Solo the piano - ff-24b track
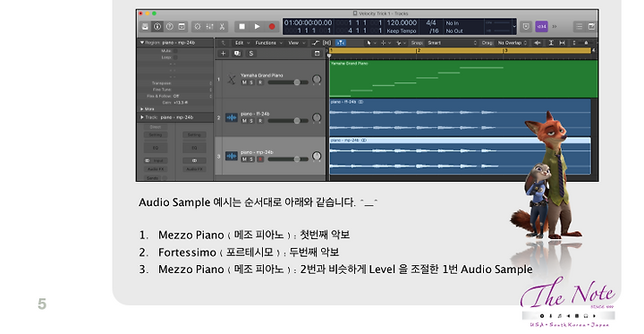 [251, 121]
